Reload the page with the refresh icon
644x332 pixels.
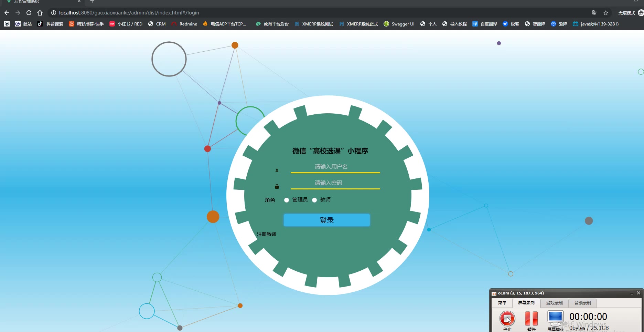tap(29, 13)
